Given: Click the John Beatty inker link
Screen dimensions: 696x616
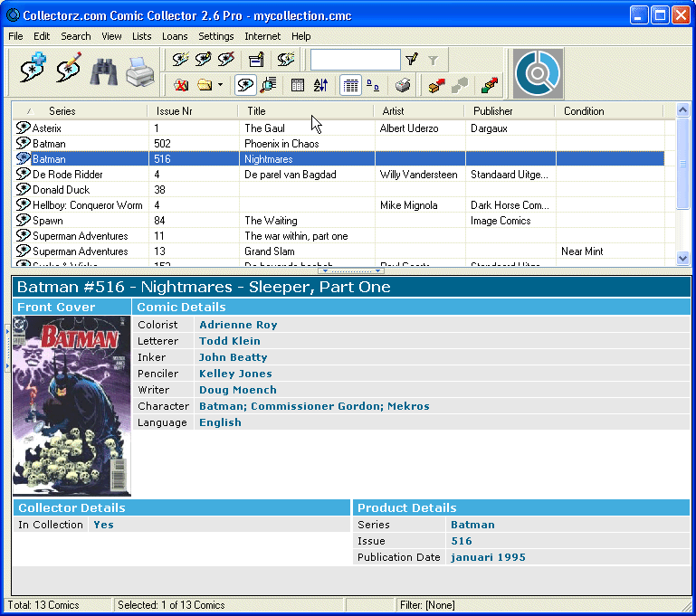Looking at the screenshot, I should 233,357.
